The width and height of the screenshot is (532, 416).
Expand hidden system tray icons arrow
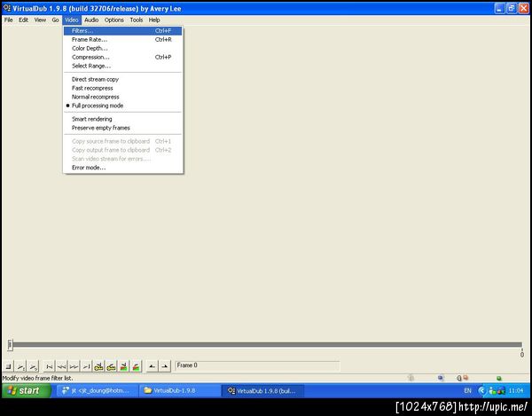[x=481, y=391]
